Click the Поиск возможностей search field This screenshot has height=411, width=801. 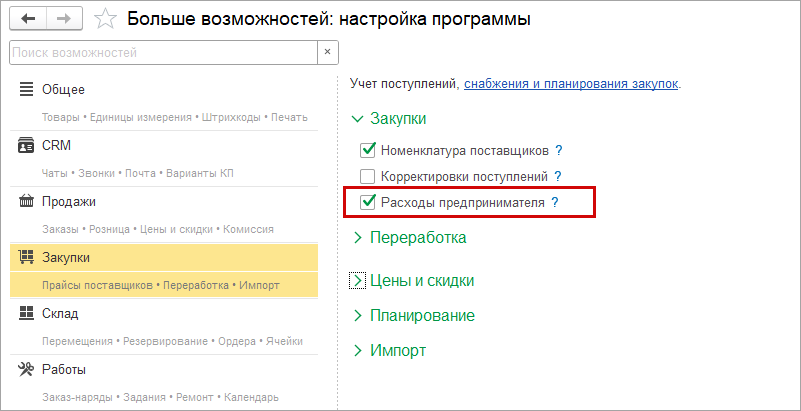(x=160, y=51)
